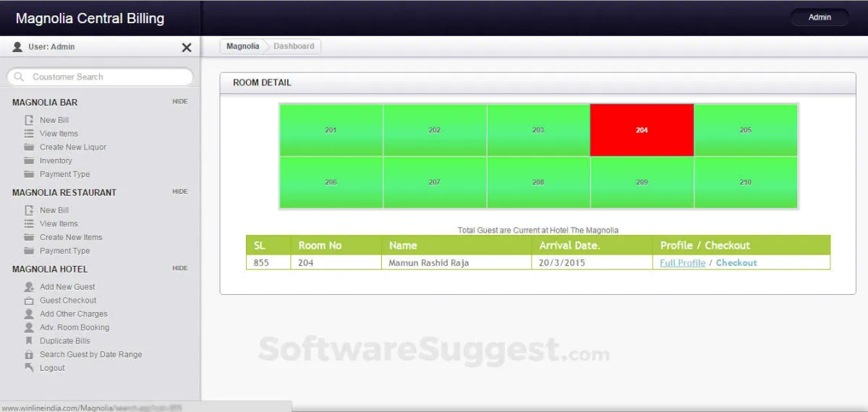Click the Add New Guest person icon
The width and height of the screenshot is (868, 412).
point(29,287)
